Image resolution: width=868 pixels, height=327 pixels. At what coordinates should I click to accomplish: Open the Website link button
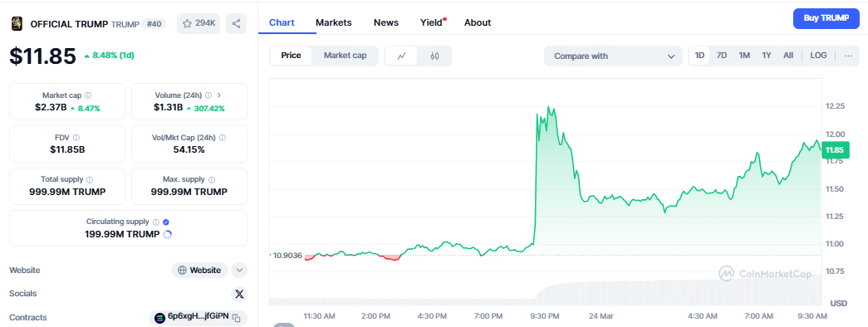pos(200,270)
